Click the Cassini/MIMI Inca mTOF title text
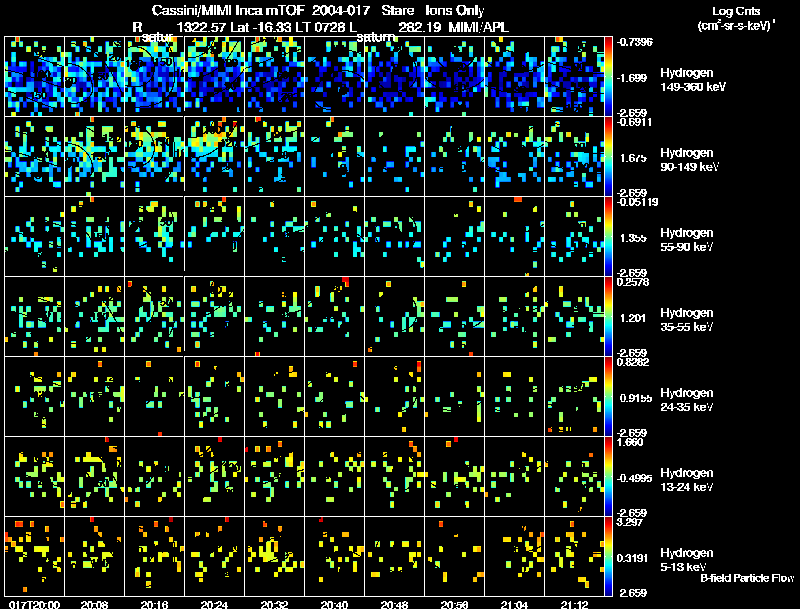Screen dimensions: 800x609 tap(228, 11)
